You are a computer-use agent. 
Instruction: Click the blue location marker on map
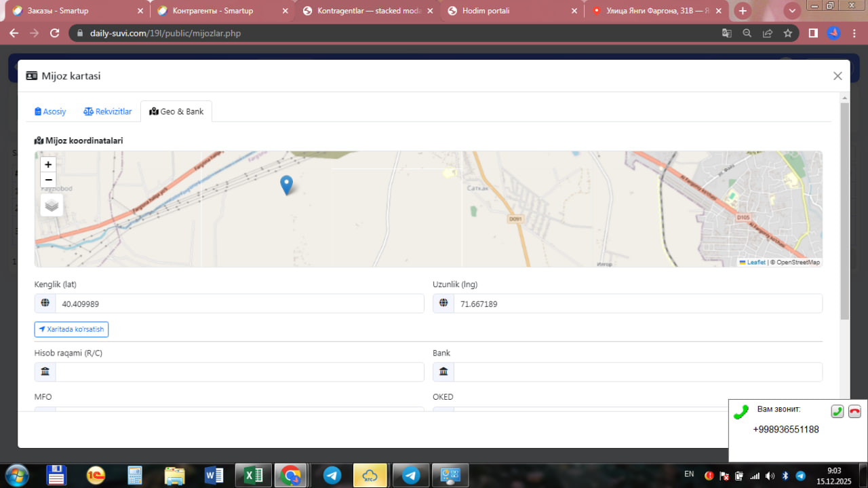coord(287,184)
